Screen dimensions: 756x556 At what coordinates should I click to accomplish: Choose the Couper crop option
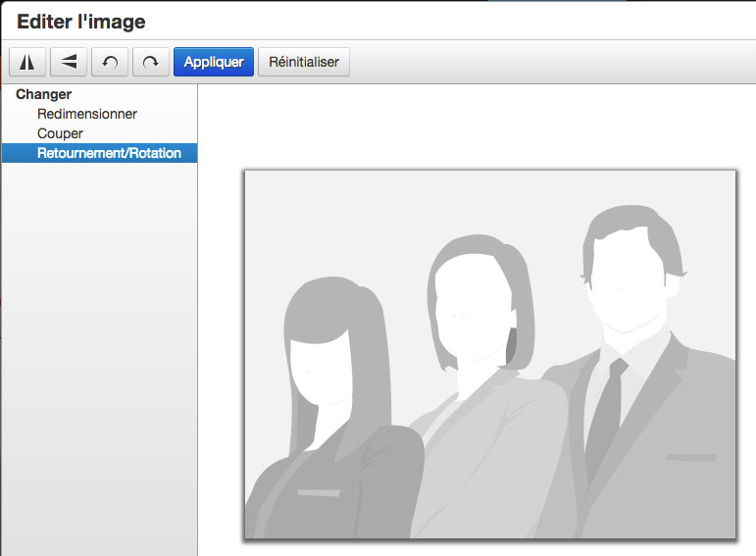pyautogui.click(x=60, y=133)
